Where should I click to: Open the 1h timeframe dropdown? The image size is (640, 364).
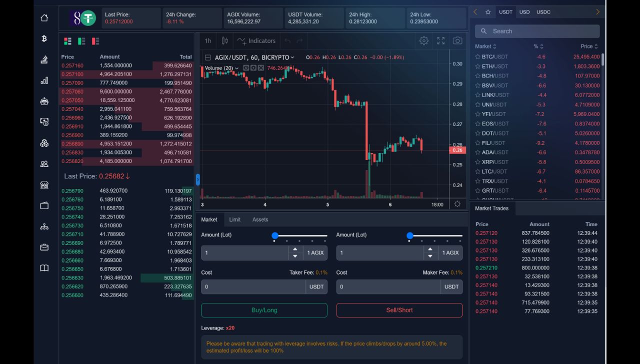tap(207, 41)
